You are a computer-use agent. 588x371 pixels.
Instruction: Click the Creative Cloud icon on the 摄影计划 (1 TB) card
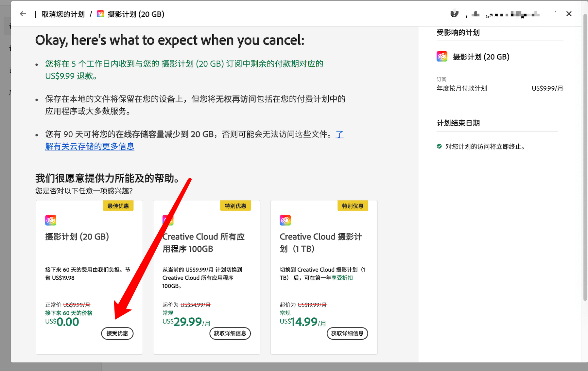(285, 220)
